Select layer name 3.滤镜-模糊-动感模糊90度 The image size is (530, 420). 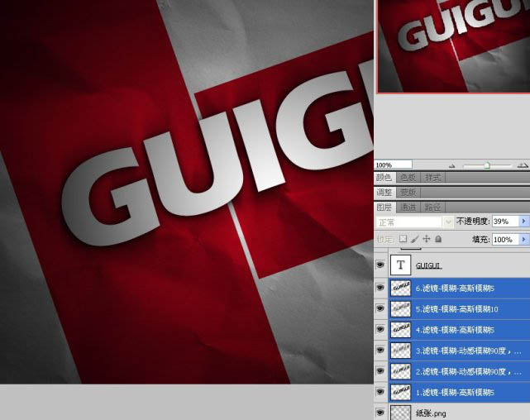coord(469,351)
